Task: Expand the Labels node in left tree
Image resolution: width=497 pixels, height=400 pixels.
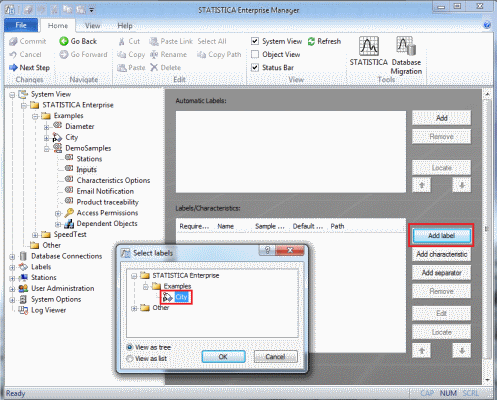Action: 12,267
